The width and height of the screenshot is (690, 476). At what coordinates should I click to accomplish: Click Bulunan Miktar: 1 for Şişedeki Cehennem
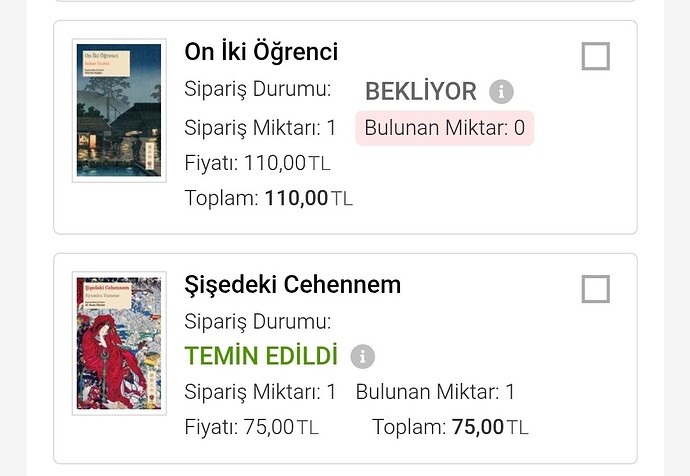coord(435,392)
